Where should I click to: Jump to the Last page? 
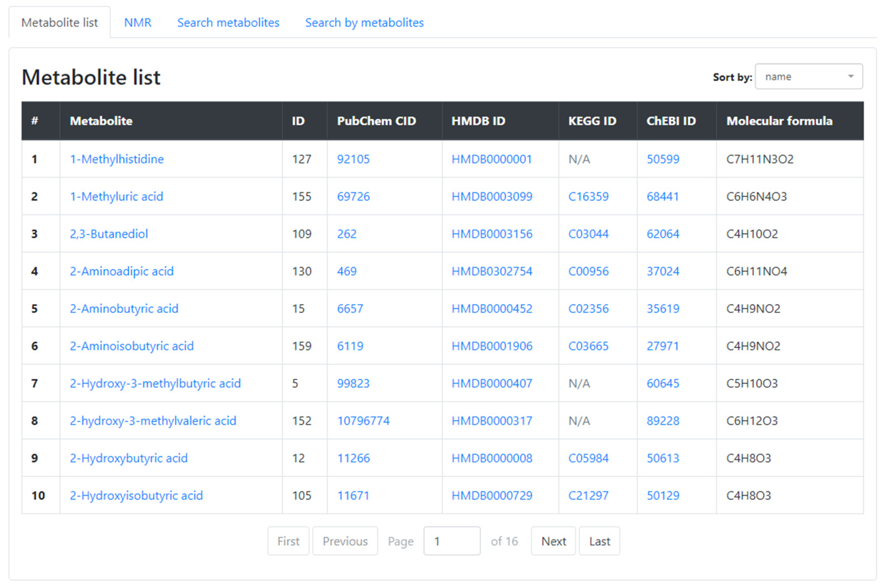[599, 541]
